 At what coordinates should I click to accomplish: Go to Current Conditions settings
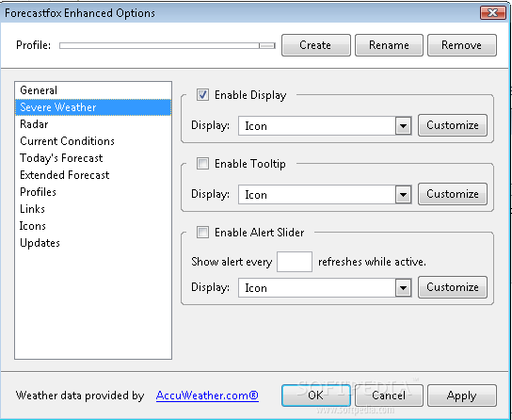(x=93, y=141)
